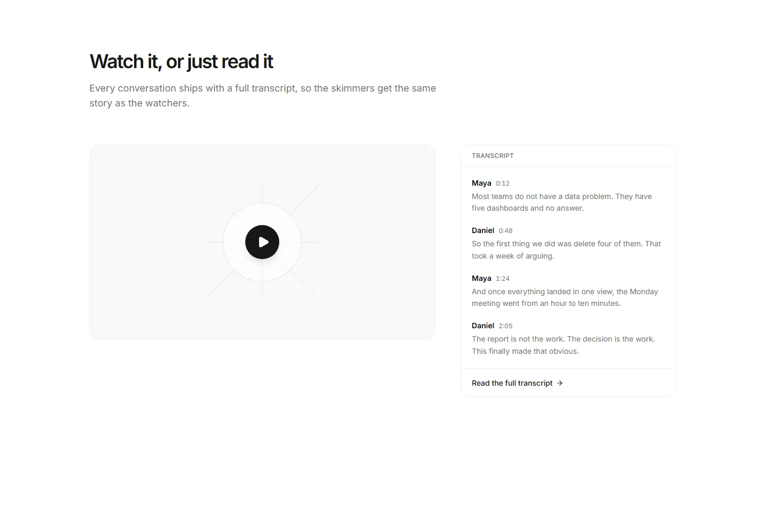Click the subtitle 'Every conversation ships with a full transcript'

[x=263, y=96]
